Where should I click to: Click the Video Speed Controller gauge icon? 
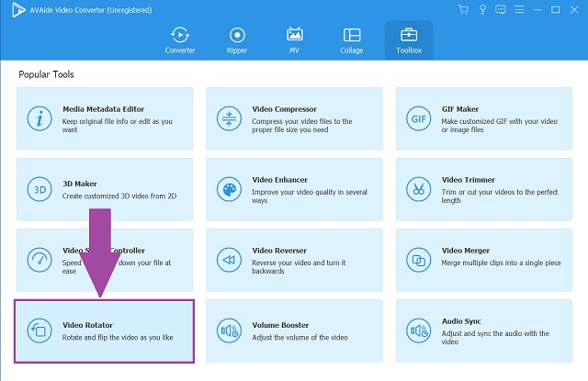coord(40,260)
